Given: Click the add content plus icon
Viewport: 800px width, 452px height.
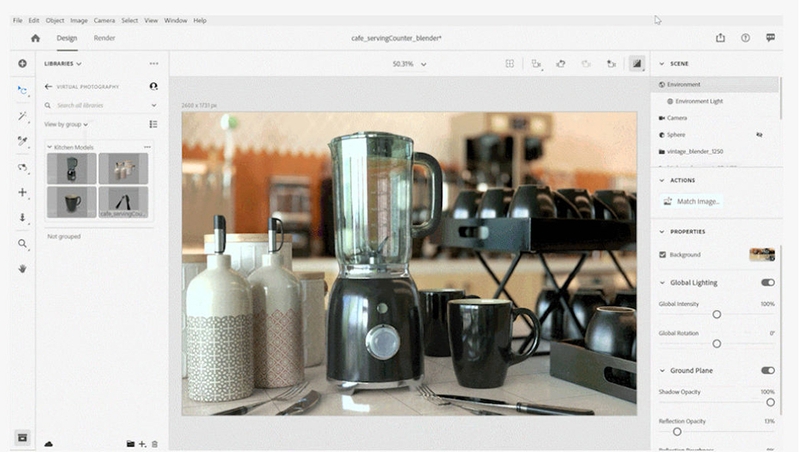Looking at the screenshot, I should pyautogui.click(x=22, y=64).
